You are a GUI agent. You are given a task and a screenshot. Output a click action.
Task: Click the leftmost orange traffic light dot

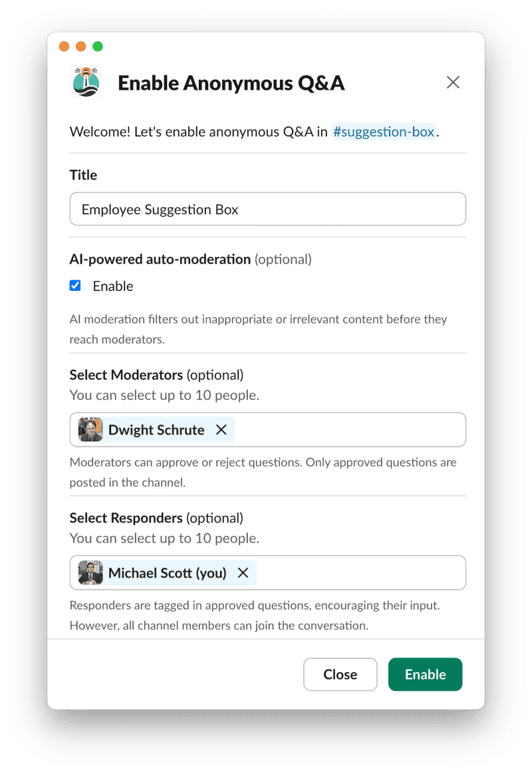(x=64, y=47)
